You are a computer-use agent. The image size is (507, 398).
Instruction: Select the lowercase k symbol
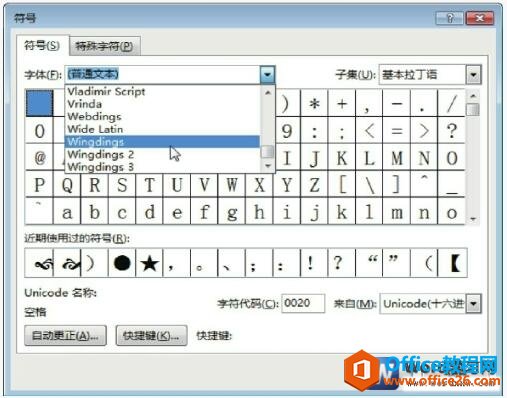[x=342, y=212]
